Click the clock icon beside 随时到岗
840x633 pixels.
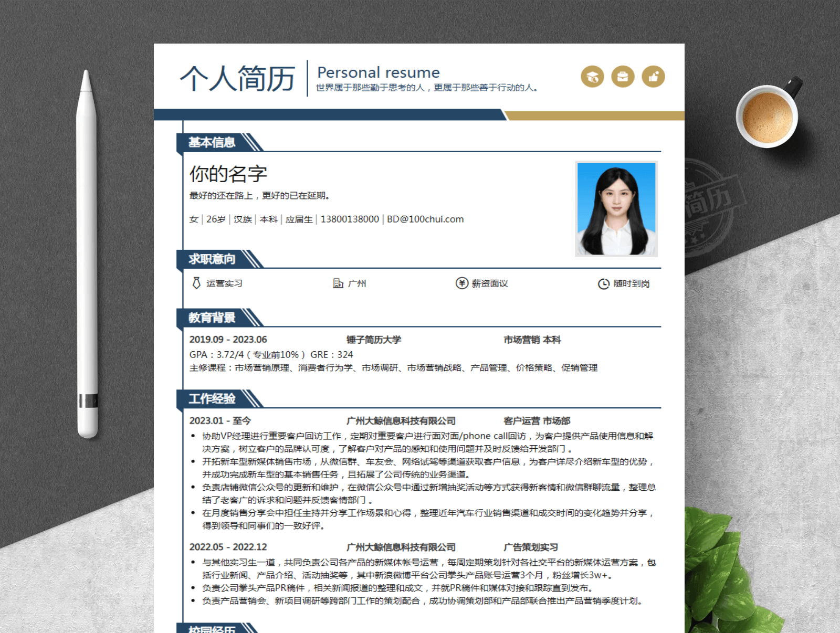coord(604,284)
